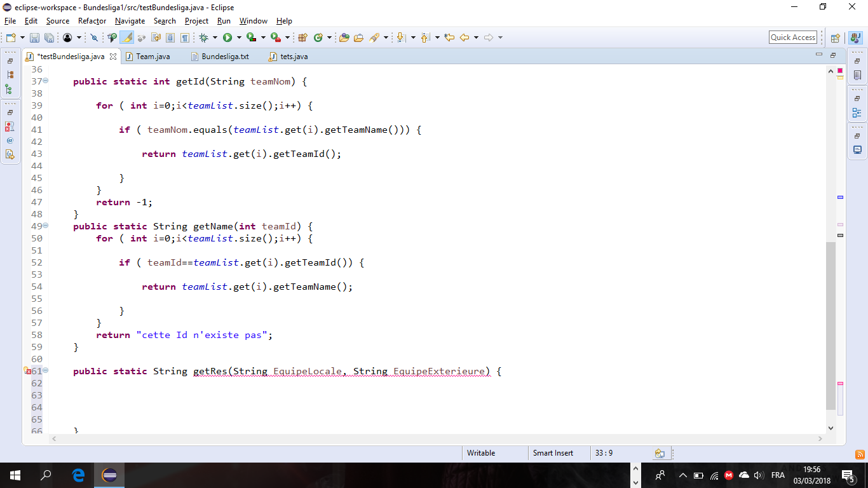Click the Save All toolbar icon
This screenshot has width=868, height=488.
point(49,37)
